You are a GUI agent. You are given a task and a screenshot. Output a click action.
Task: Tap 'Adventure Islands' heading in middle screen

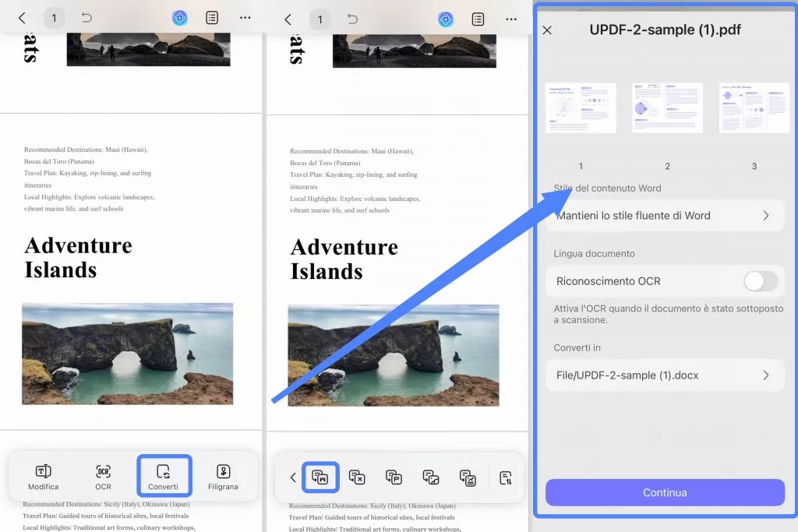(x=344, y=259)
